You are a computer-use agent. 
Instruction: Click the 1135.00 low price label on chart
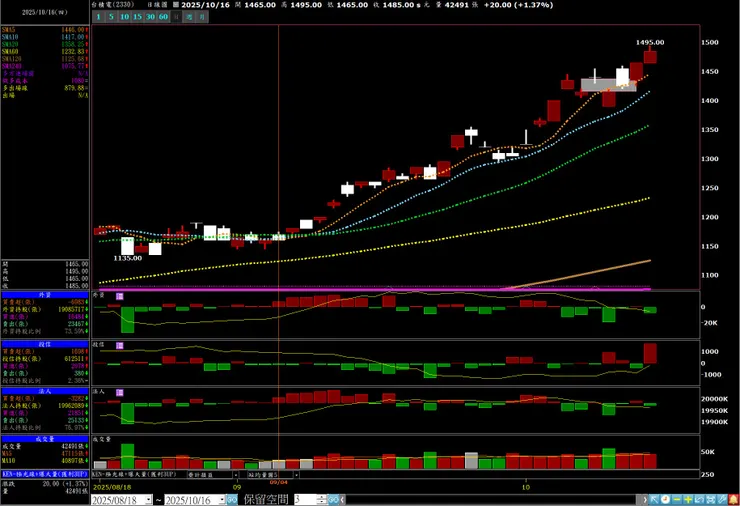pyautogui.click(x=127, y=258)
